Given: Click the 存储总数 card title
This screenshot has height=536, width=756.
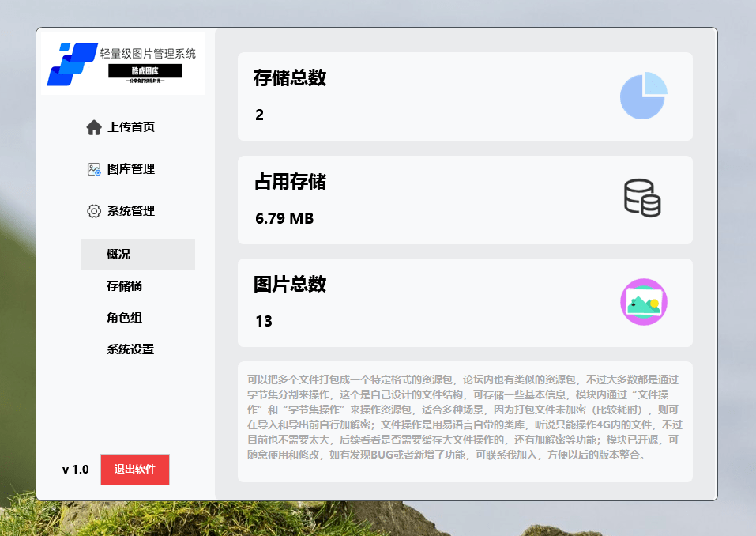Looking at the screenshot, I should 290,77.
